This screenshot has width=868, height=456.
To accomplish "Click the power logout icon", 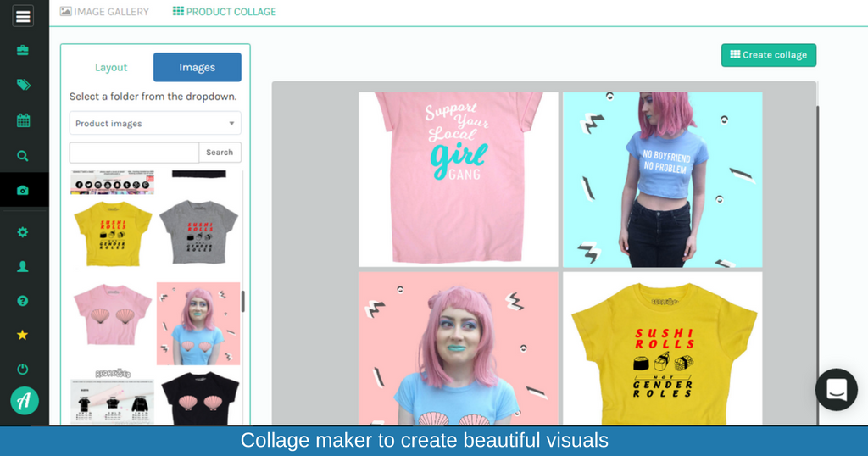I will pyautogui.click(x=23, y=370).
